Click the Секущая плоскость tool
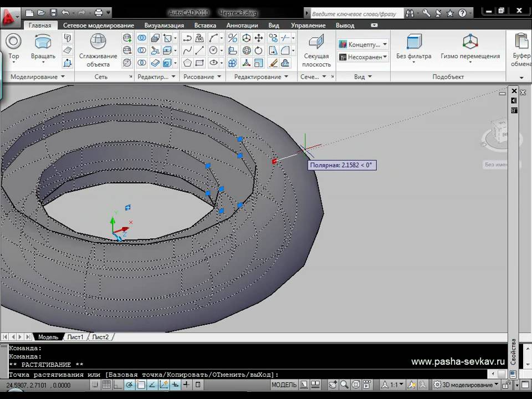Viewport: 532px width, 399px height. 316,50
